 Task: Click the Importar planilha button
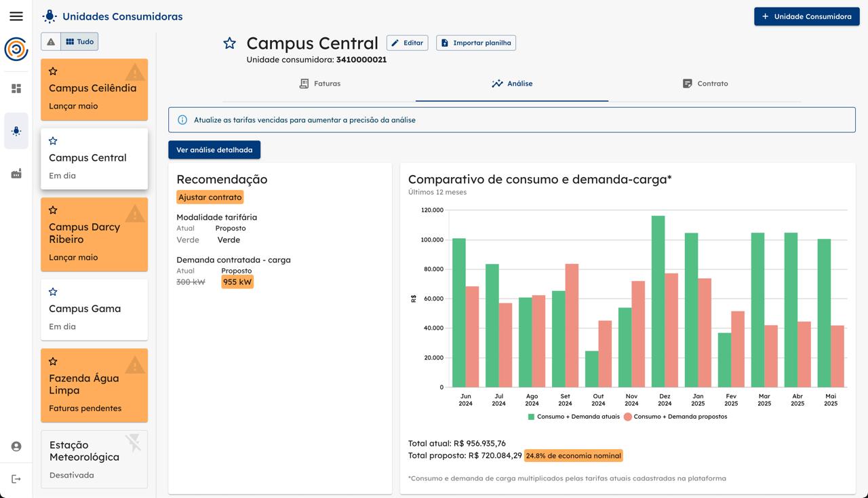coord(476,43)
